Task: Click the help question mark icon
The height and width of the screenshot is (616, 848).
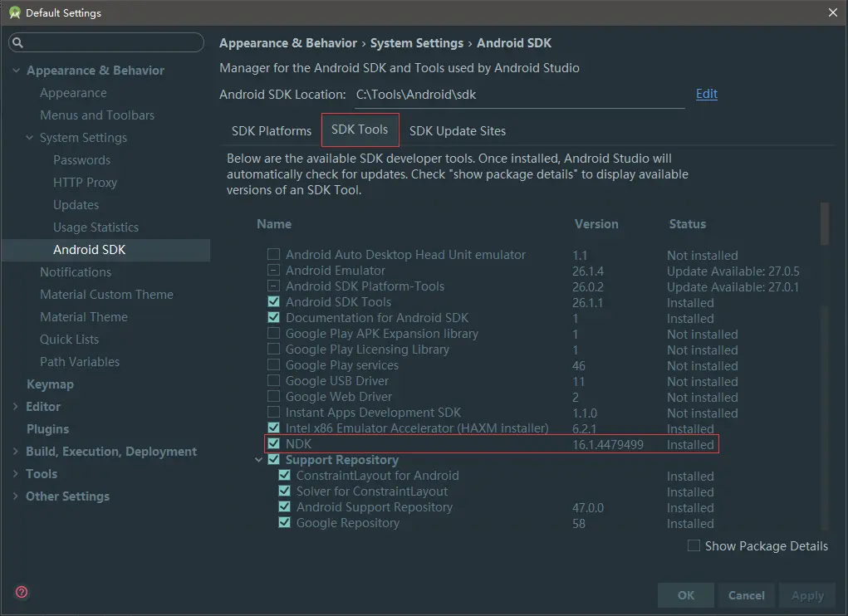Action: coord(22,592)
